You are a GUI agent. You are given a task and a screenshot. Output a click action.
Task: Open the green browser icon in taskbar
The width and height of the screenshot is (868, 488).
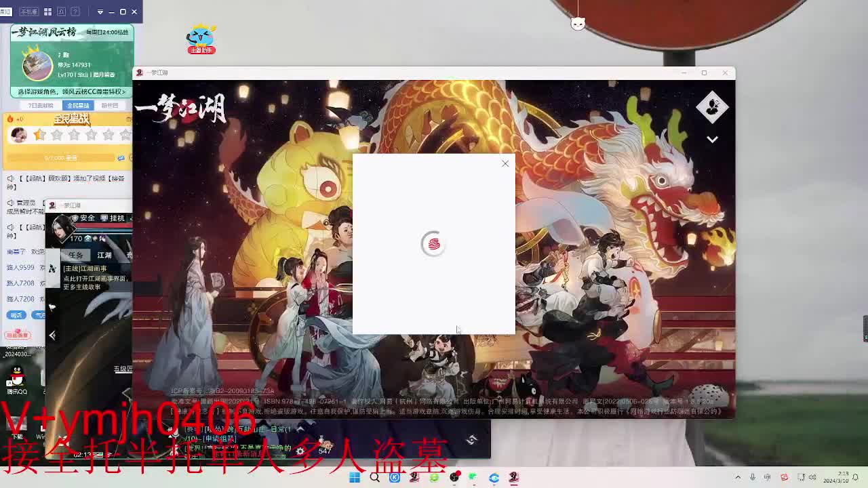434,477
